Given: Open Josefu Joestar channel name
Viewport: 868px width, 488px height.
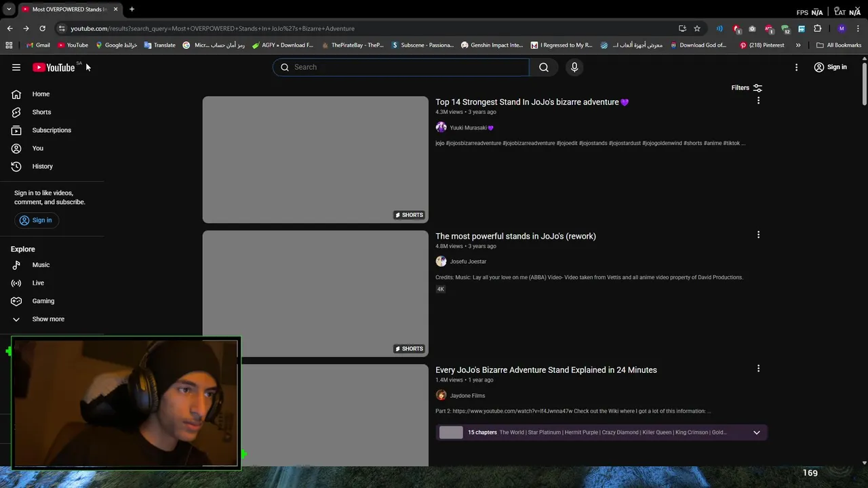Looking at the screenshot, I should coord(468,262).
